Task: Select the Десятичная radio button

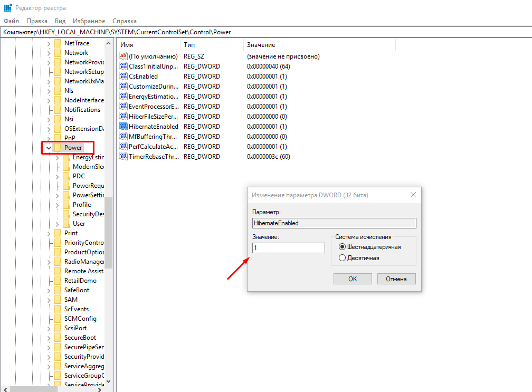Action: [x=342, y=258]
